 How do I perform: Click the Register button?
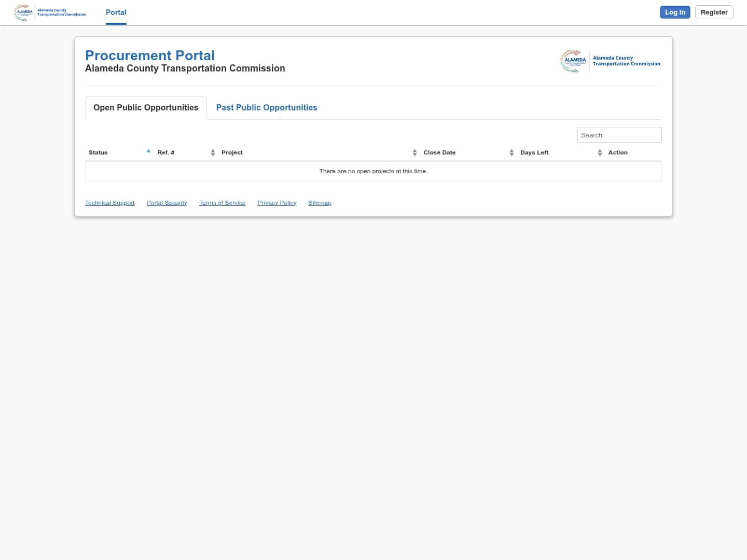(x=714, y=12)
